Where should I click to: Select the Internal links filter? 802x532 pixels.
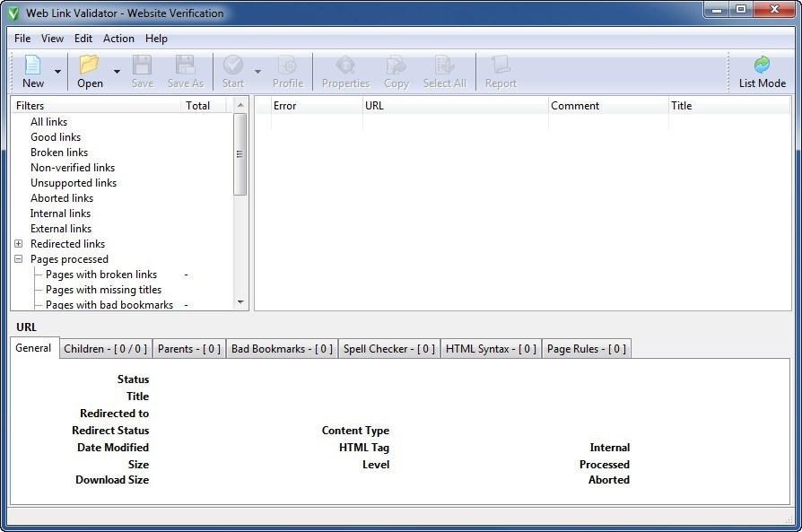(x=60, y=214)
